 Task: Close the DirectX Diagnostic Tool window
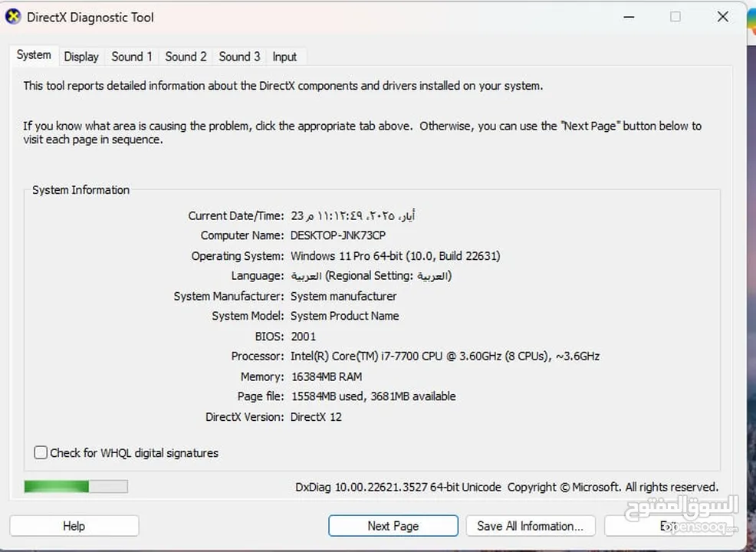723,17
